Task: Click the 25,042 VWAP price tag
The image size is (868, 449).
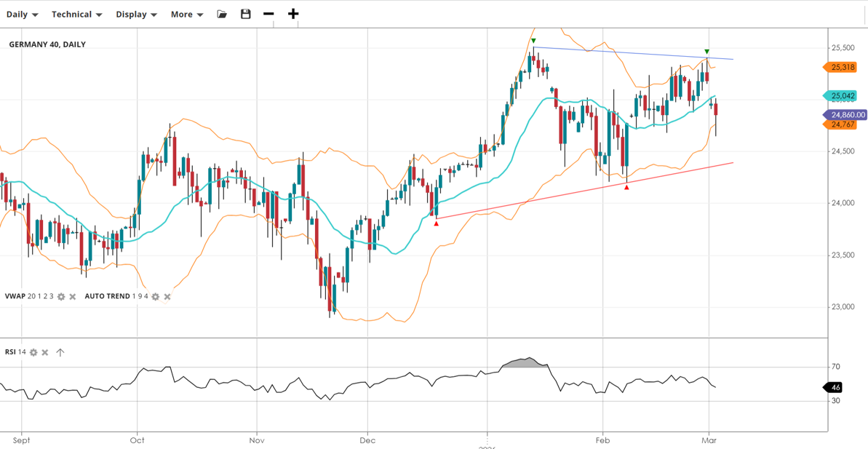Action: [x=842, y=96]
